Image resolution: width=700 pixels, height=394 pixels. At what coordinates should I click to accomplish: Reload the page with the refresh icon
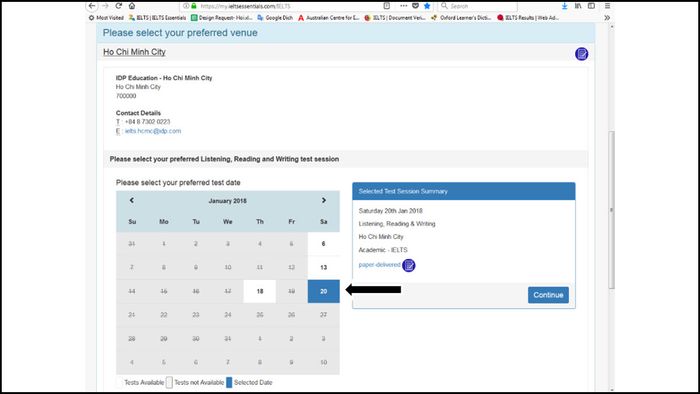click(119, 6)
